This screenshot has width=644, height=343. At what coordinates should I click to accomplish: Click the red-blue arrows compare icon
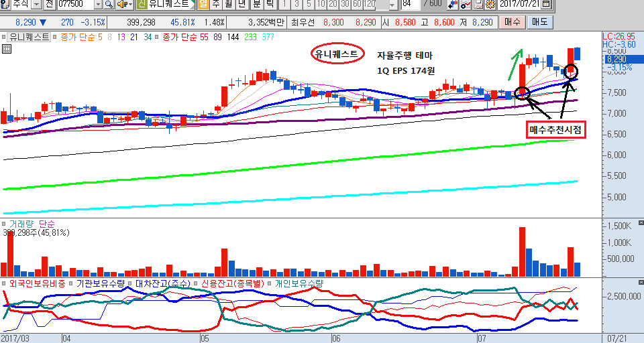[453, 5]
